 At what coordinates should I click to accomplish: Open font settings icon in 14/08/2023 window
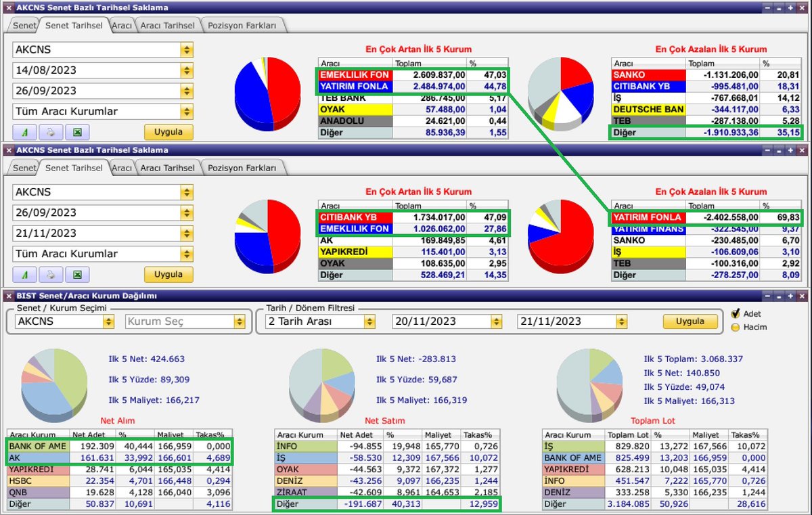point(24,132)
